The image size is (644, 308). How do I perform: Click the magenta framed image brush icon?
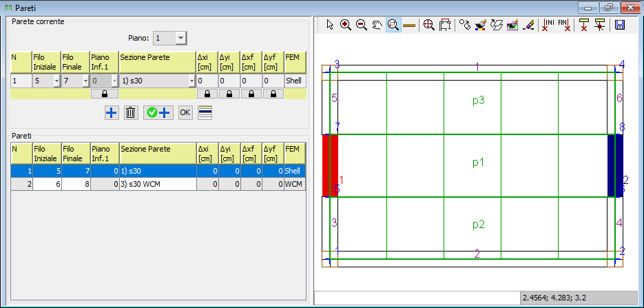[x=512, y=25]
